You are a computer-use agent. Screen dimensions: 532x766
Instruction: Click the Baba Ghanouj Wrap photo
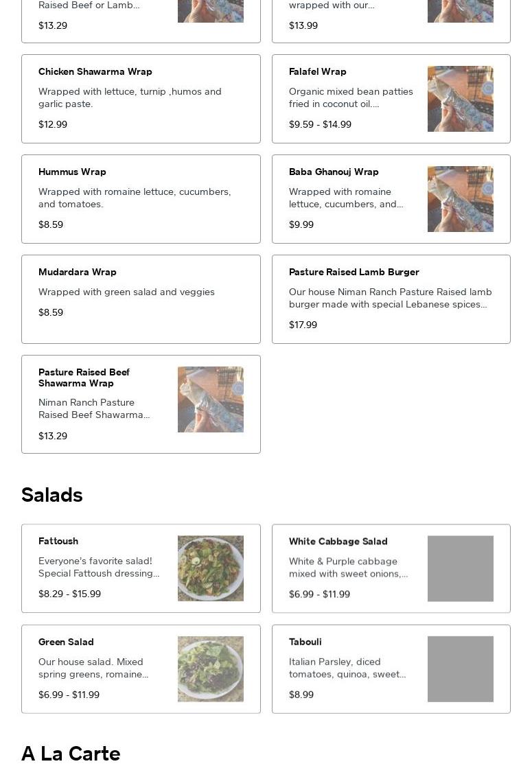pos(460,199)
